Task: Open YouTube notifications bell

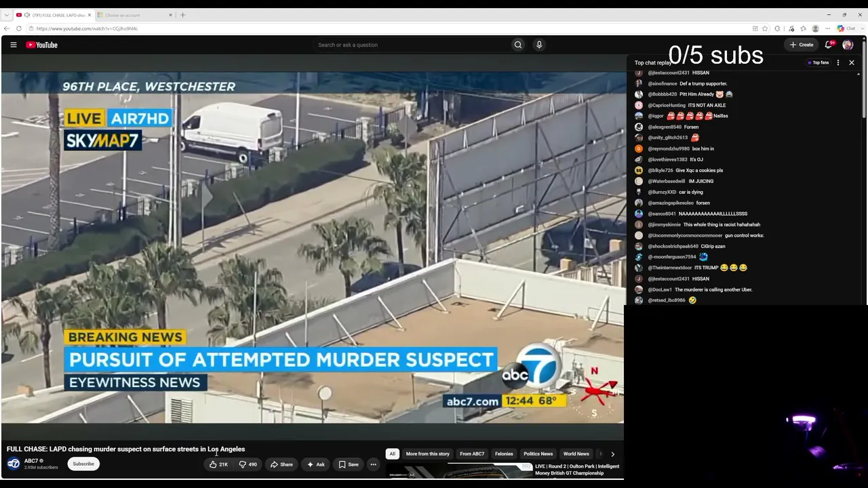Action: click(829, 45)
